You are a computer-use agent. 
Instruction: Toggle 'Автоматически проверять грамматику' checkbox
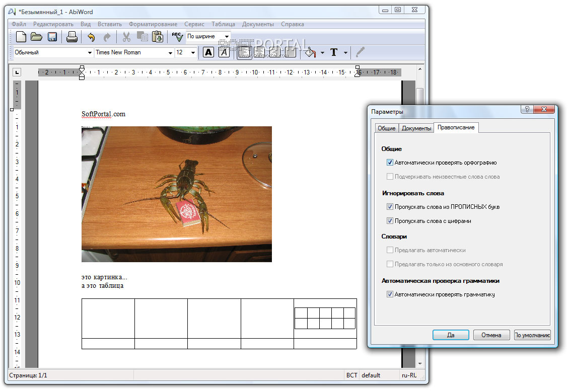(x=390, y=294)
